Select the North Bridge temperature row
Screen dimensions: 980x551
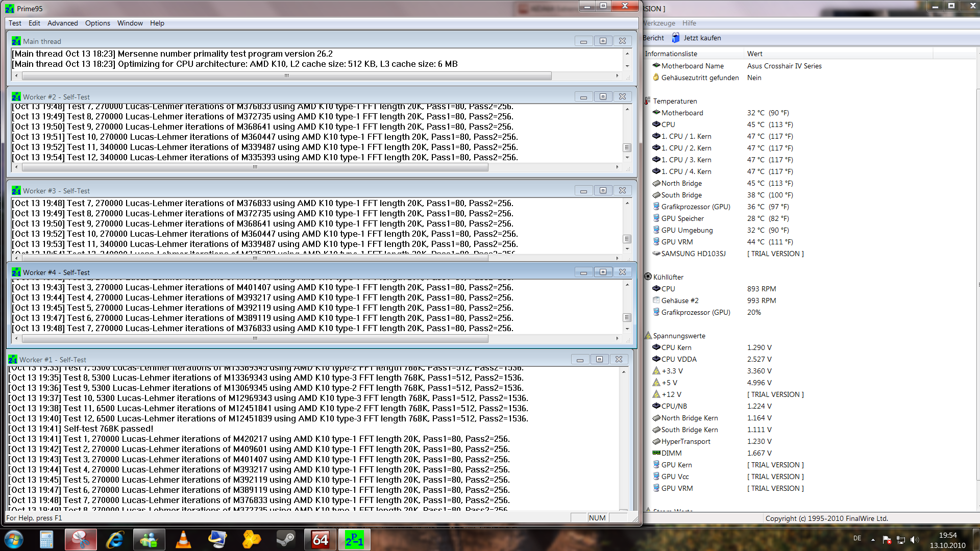tap(681, 183)
